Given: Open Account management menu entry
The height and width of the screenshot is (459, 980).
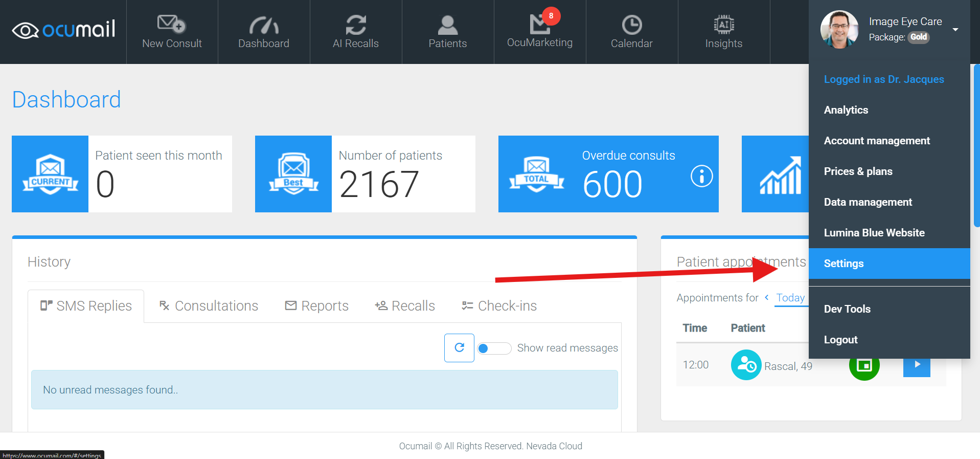Looking at the screenshot, I should [890, 141].
